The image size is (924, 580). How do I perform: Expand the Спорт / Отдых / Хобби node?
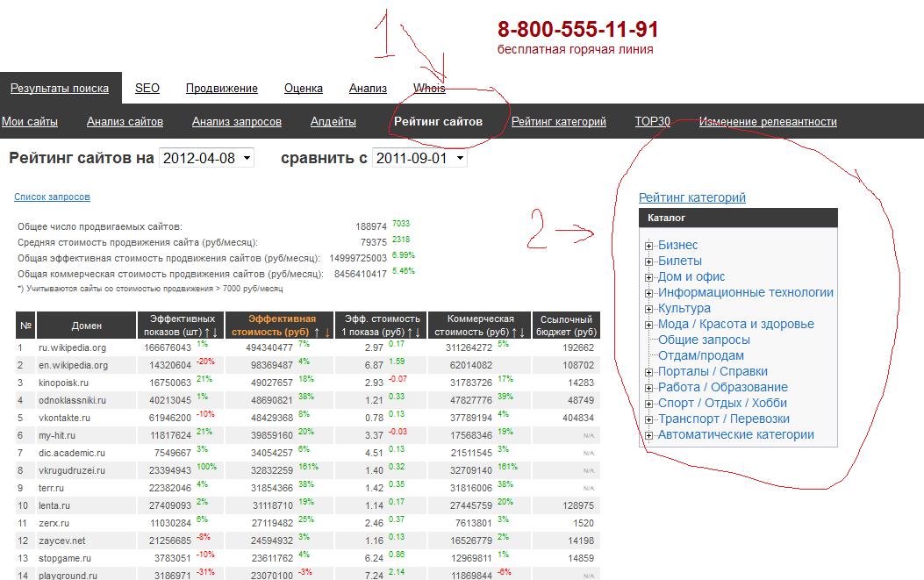(649, 404)
